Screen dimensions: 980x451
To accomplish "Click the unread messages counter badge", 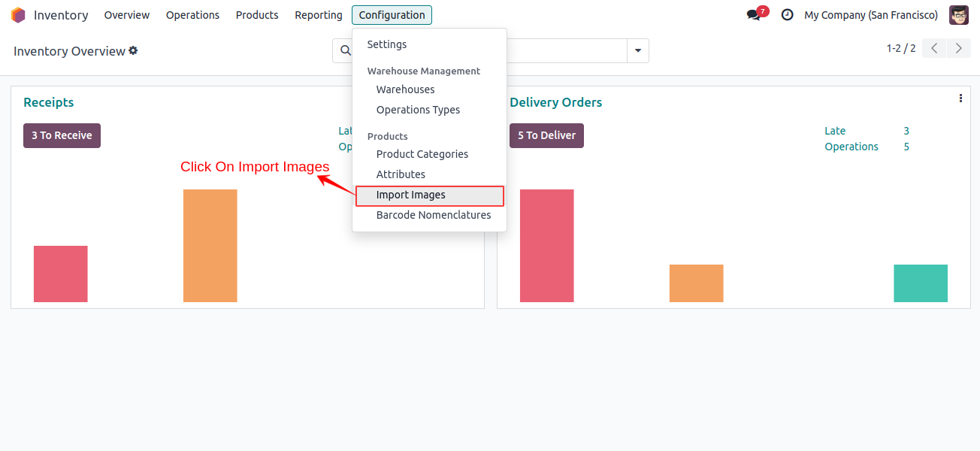I will tap(761, 9).
